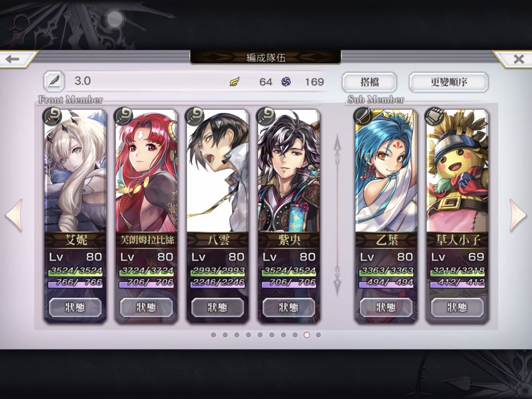Edit team name with quill icon
532x399 pixels.
click(54, 81)
